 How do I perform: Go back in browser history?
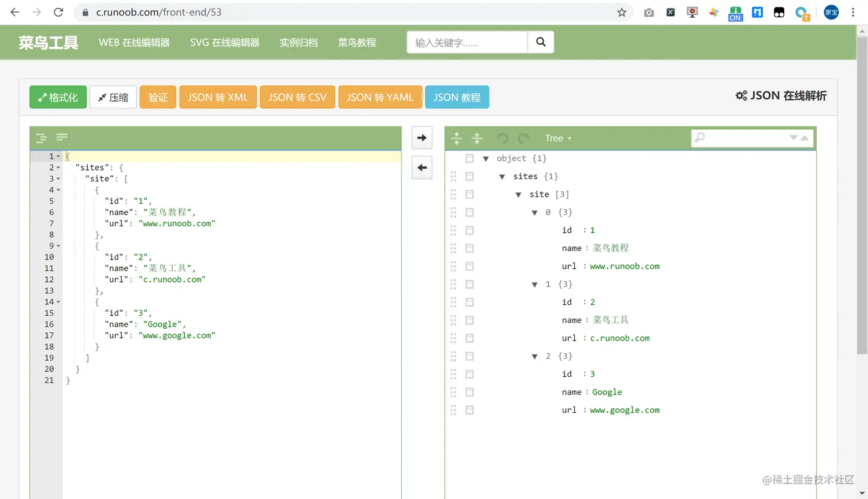[x=15, y=12]
